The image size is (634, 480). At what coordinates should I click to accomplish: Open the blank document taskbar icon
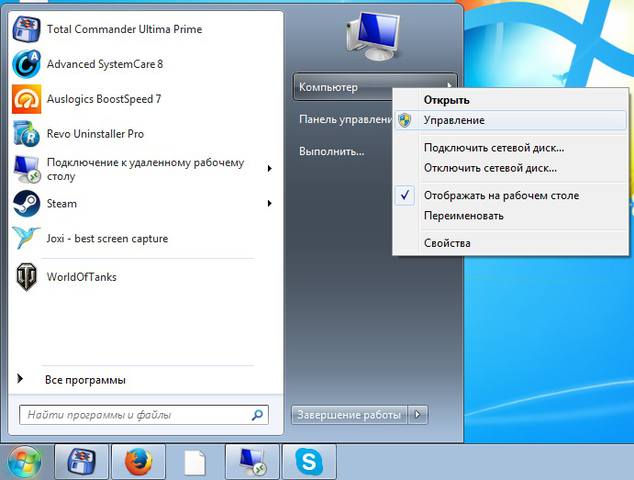pyautogui.click(x=195, y=463)
